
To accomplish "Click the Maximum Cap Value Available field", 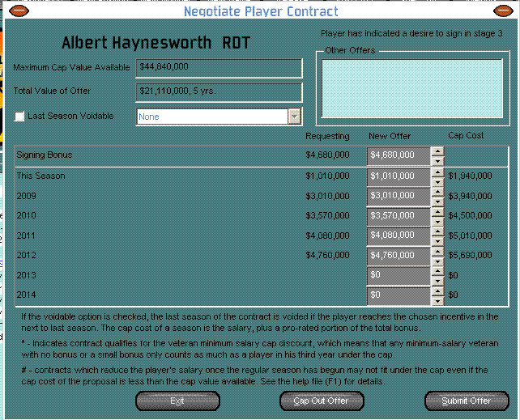I will (x=219, y=68).
